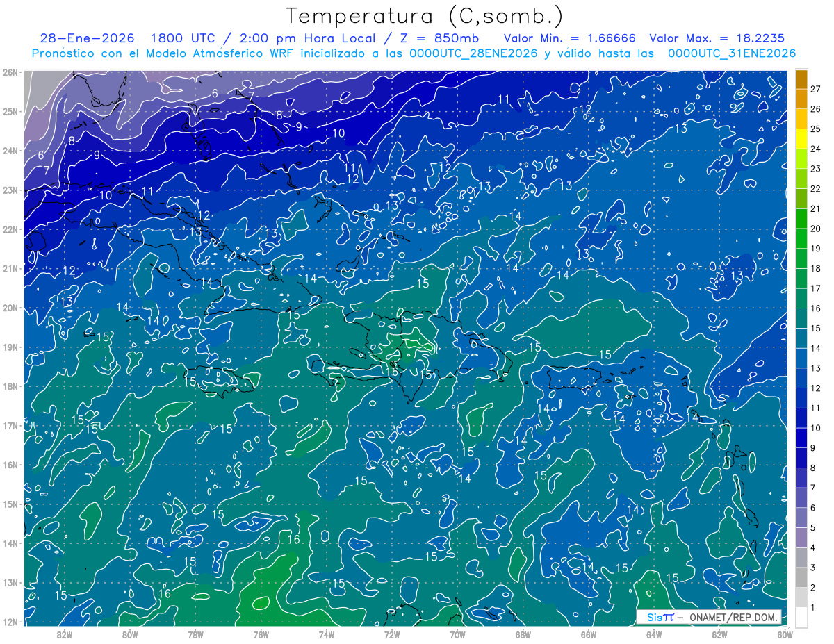Click the '62W' longitude label
Image resolution: width=834 pixels, height=644 pixels.
point(719,634)
